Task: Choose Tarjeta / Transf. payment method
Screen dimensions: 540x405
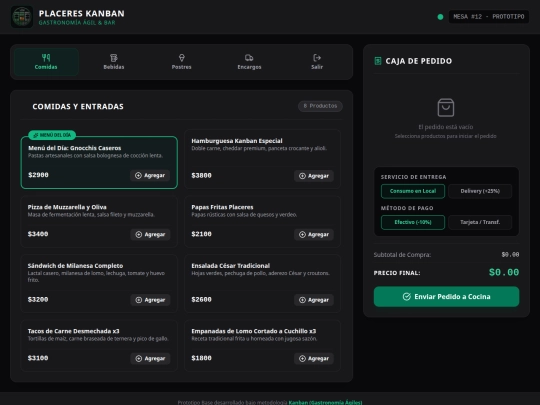Action: (x=480, y=222)
